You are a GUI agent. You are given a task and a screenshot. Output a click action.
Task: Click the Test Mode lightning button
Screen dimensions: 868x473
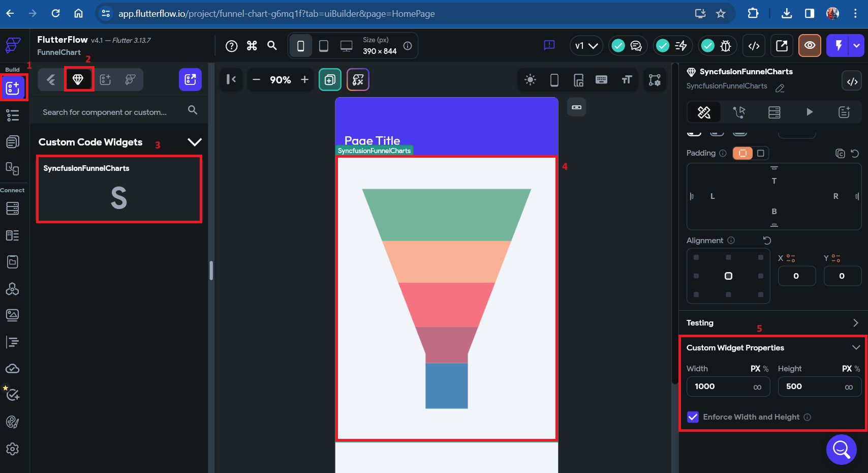[x=839, y=46]
